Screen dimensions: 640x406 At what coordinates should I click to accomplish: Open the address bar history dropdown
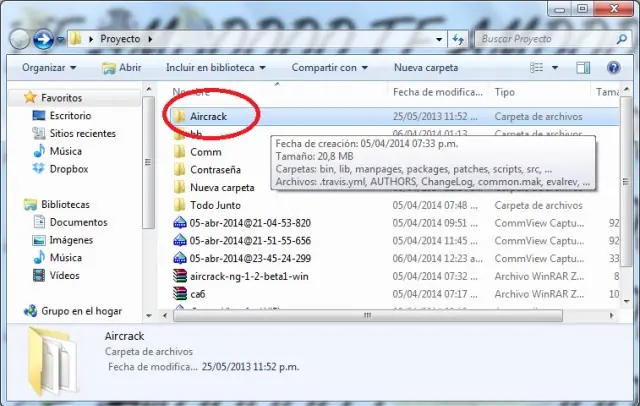click(x=439, y=40)
